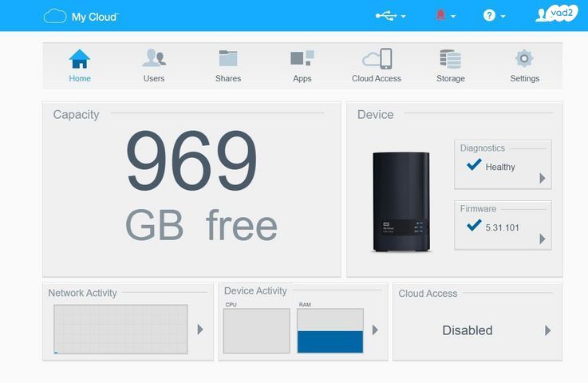588x383 pixels.
Task: Switch to the Storage tab label
Action: (x=451, y=79)
